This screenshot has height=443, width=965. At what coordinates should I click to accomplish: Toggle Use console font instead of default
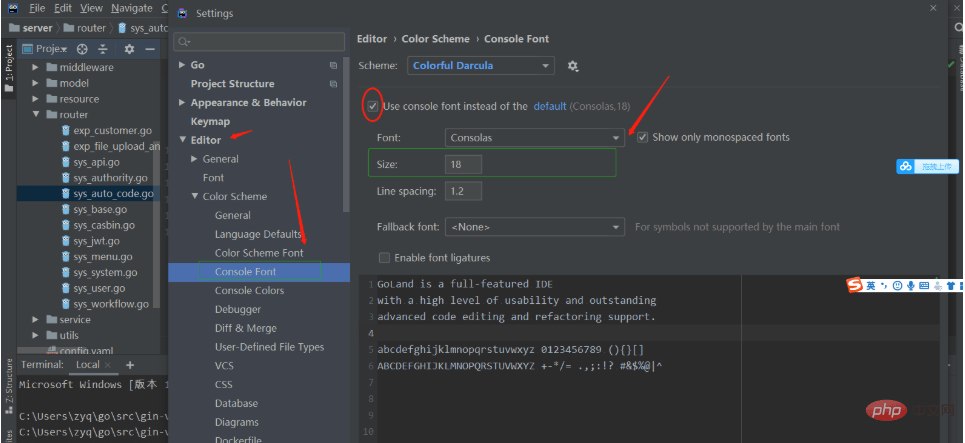tap(372, 106)
